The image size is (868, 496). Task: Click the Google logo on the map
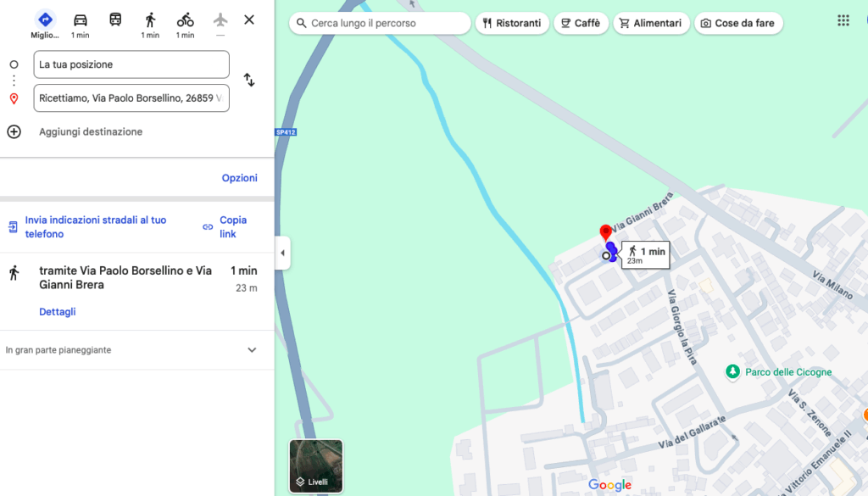point(609,485)
